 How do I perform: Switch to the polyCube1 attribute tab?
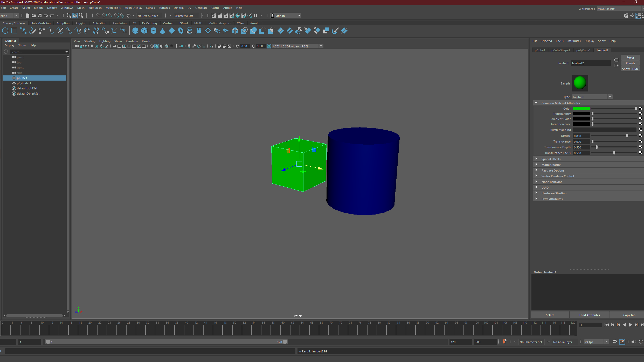583,50
